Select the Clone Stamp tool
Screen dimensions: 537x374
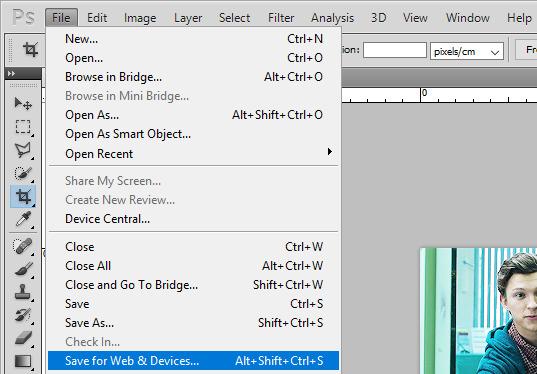click(x=23, y=292)
